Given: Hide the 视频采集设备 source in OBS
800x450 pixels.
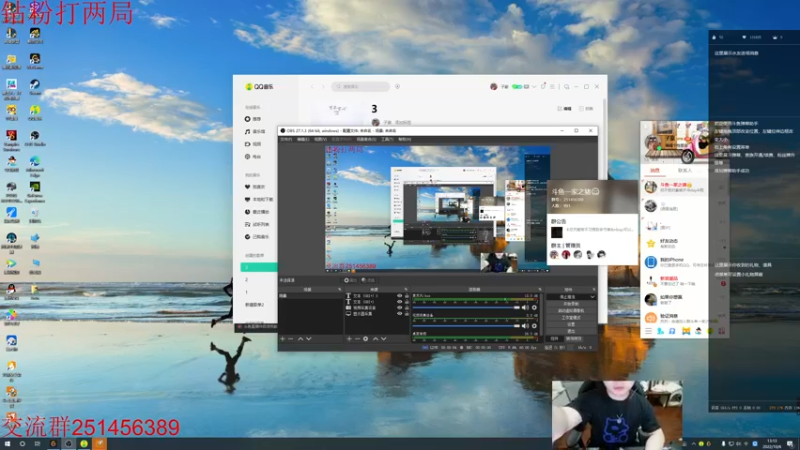Looking at the screenshot, I should (x=399, y=308).
